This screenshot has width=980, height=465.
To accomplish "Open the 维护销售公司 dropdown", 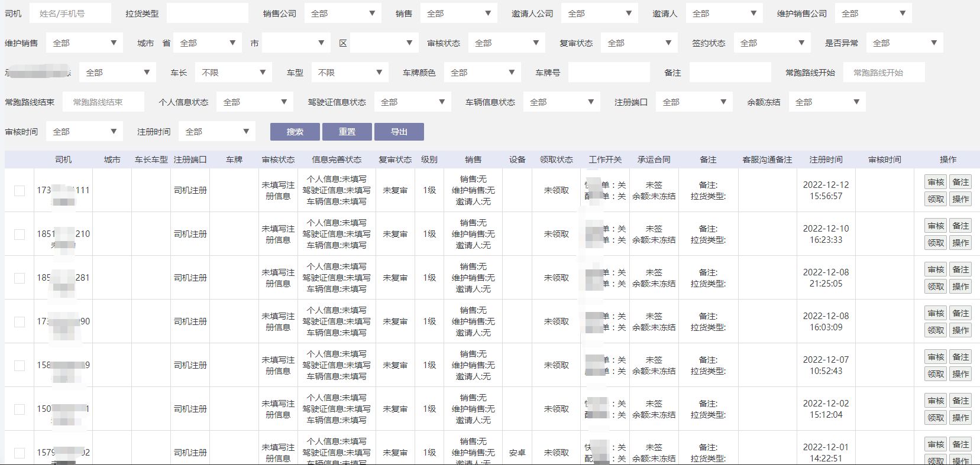I will click(874, 13).
